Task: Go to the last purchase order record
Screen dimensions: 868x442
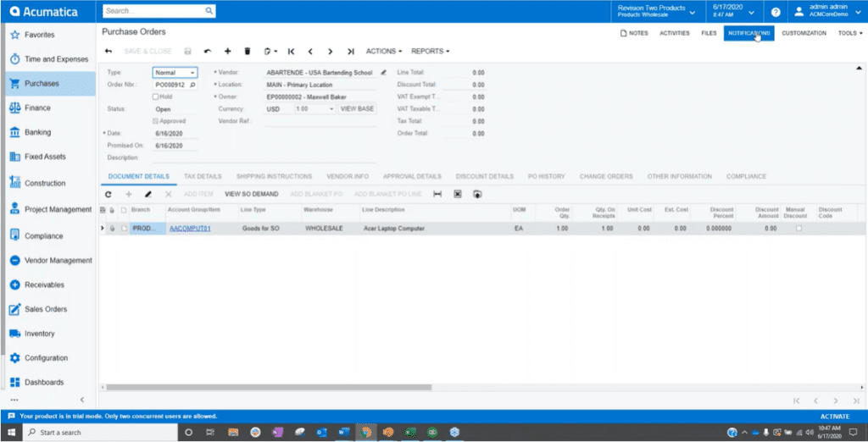Action: click(350, 52)
